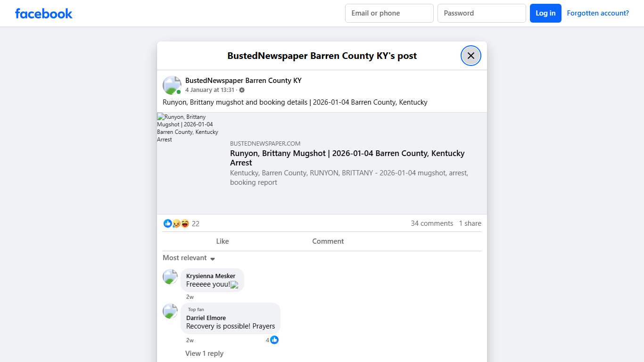View the 1 share details
644x362 pixels.
click(470, 223)
